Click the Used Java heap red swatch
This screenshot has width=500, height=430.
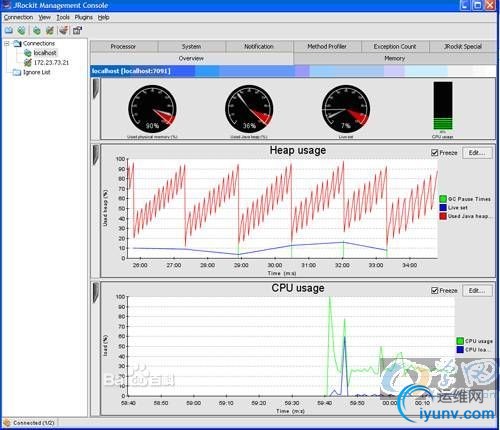(x=443, y=216)
